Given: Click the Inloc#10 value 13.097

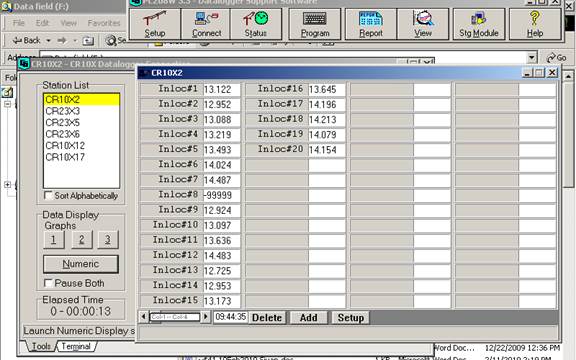Looking at the screenshot, I should coord(222,226).
